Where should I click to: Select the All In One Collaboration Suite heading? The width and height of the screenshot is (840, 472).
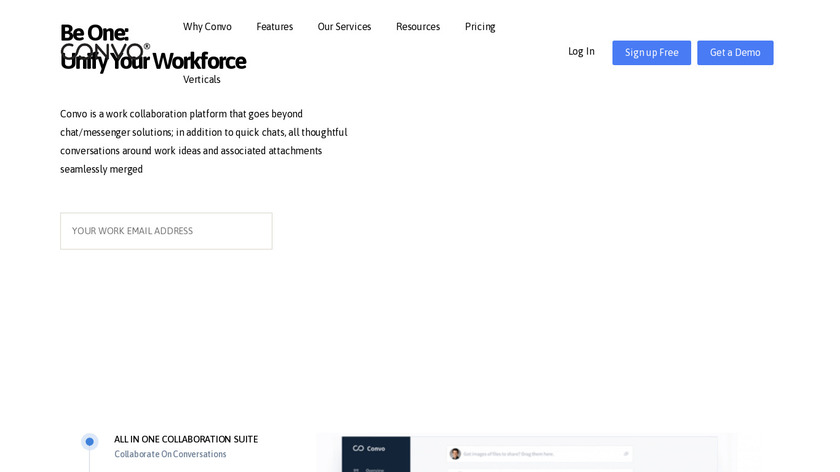[186, 439]
